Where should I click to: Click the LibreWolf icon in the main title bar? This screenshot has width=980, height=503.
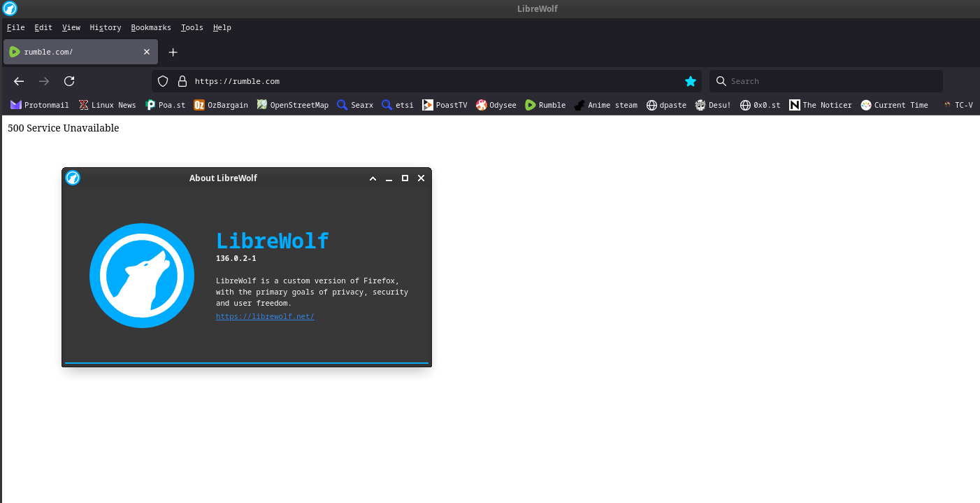[10, 8]
